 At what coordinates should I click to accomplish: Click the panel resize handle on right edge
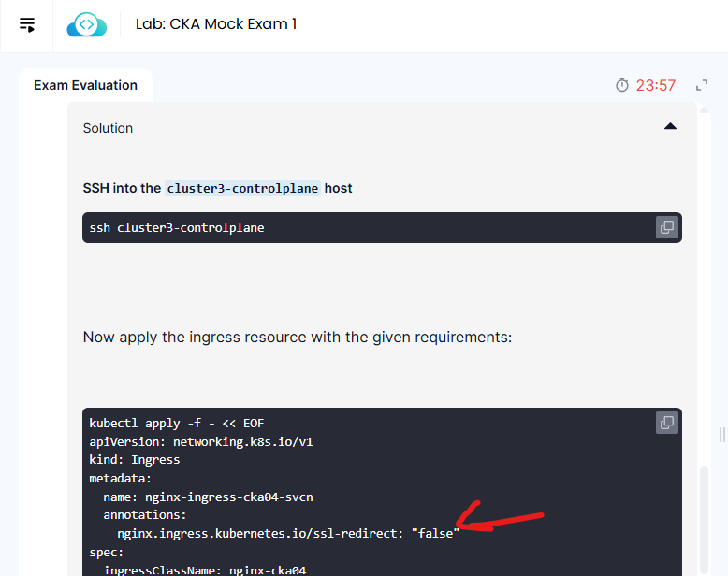pyautogui.click(x=721, y=435)
